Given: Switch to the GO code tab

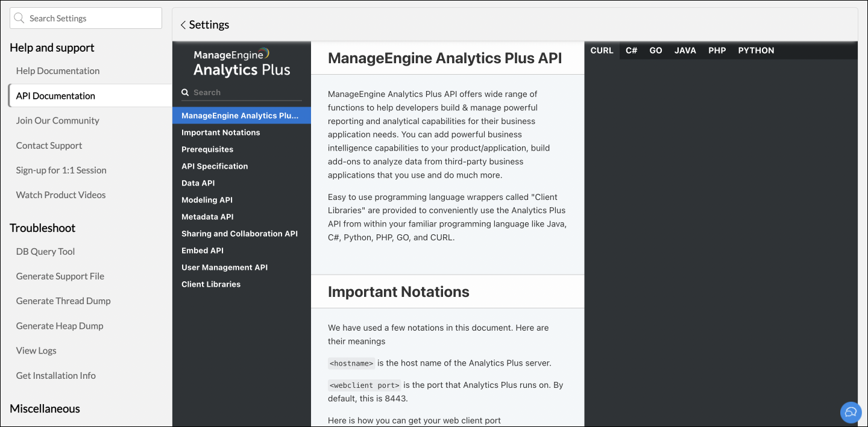Looking at the screenshot, I should click(656, 51).
